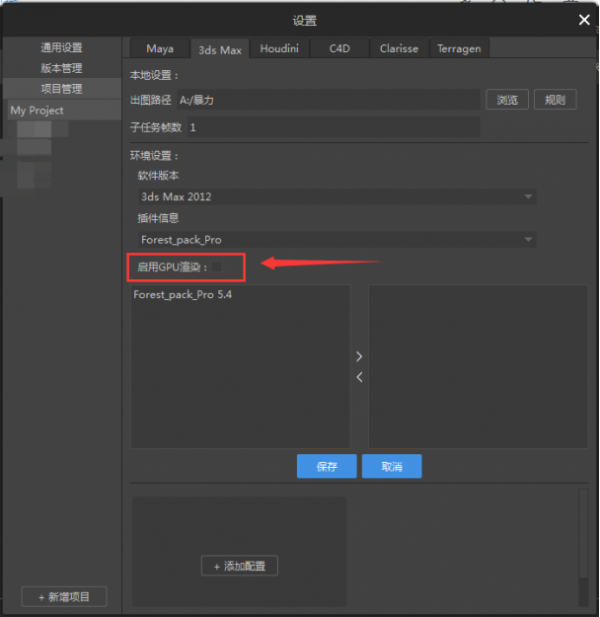Expand the Forest_pack_Pro plugin dropdown
600x617 pixels.
pos(337,240)
